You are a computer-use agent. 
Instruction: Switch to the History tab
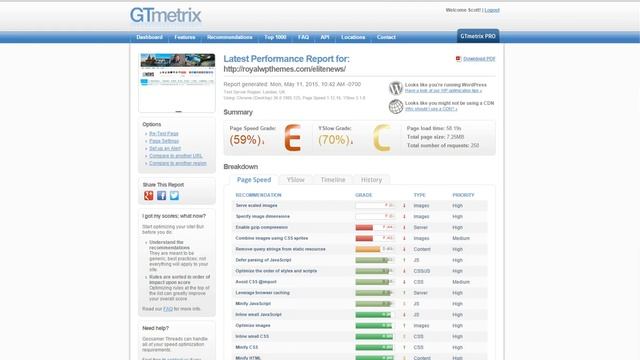tap(371, 180)
